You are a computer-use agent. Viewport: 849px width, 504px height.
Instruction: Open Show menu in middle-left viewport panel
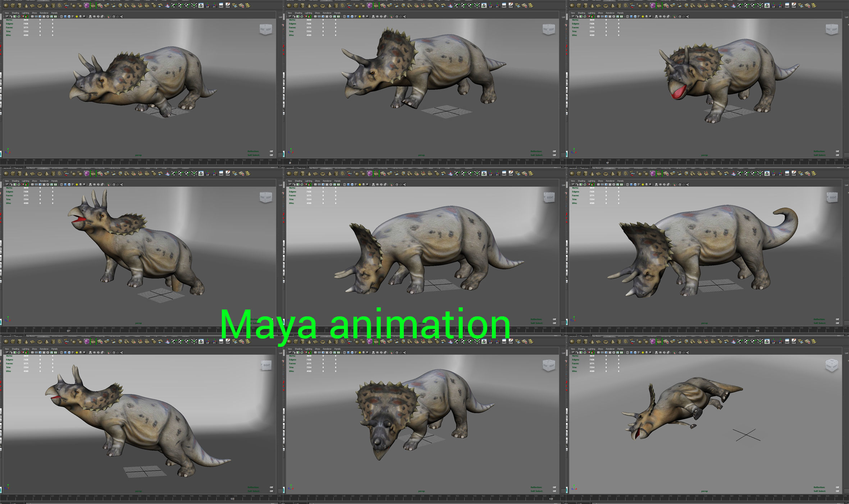(35, 181)
